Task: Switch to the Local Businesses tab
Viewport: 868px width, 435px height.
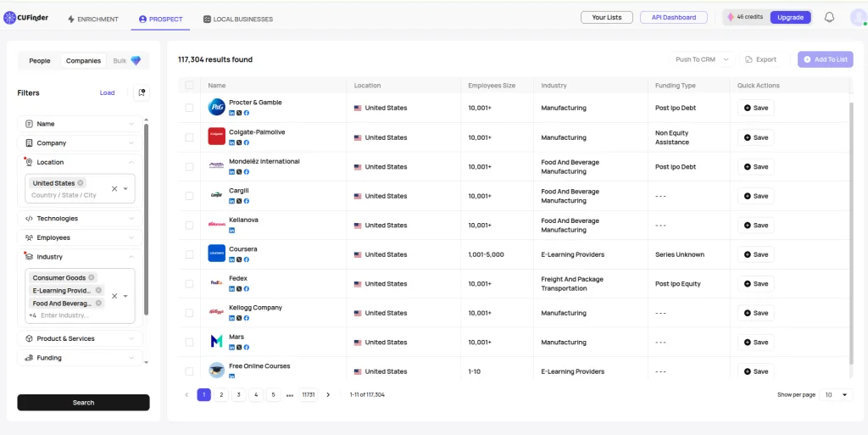Action: click(x=238, y=19)
